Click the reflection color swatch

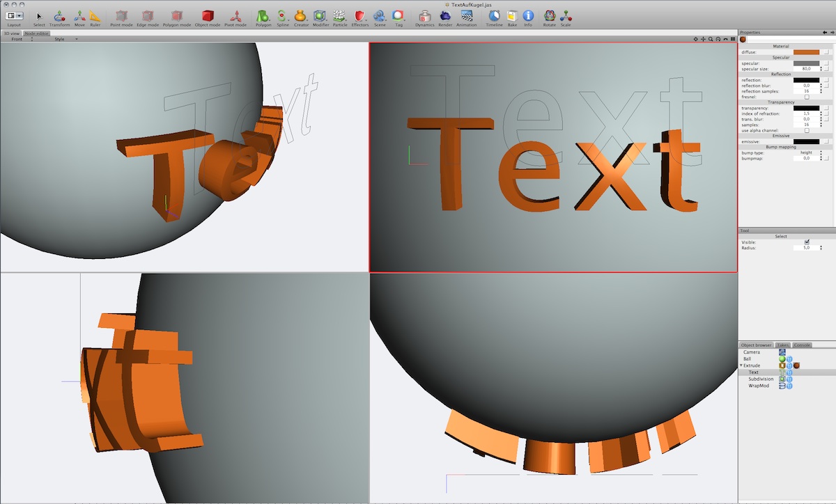pyautogui.click(x=806, y=80)
